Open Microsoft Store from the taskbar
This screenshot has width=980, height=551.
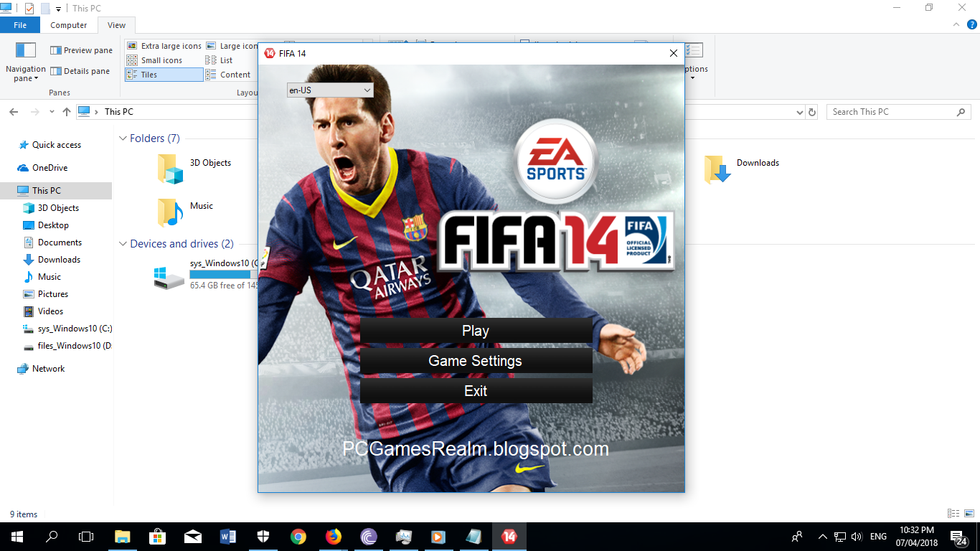coord(158,537)
